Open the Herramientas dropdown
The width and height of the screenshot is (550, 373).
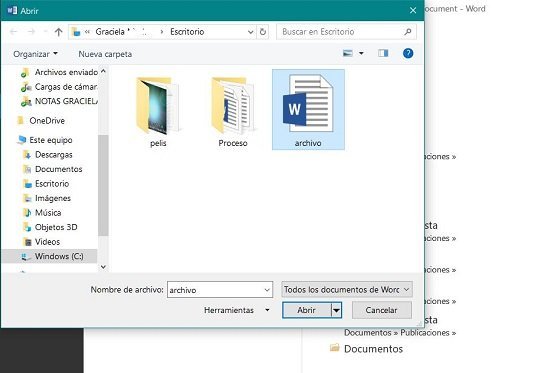(x=237, y=310)
